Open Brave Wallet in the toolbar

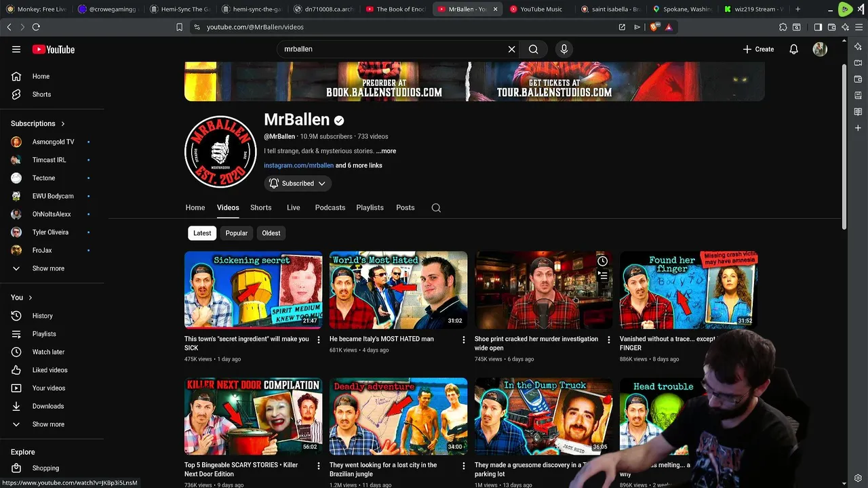[x=831, y=27]
